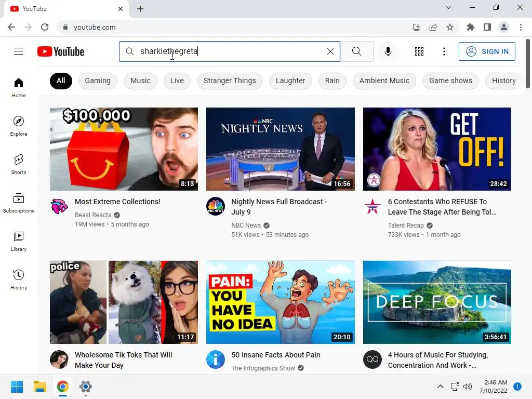Go back with the browser back arrow
This screenshot has height=399, width=532.
coord(11,27)
